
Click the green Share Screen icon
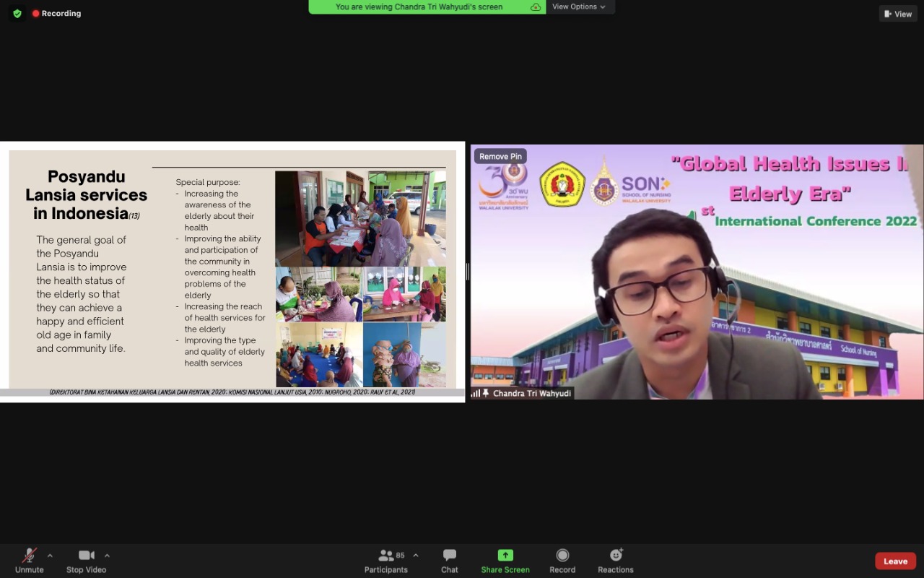point(505,556)
